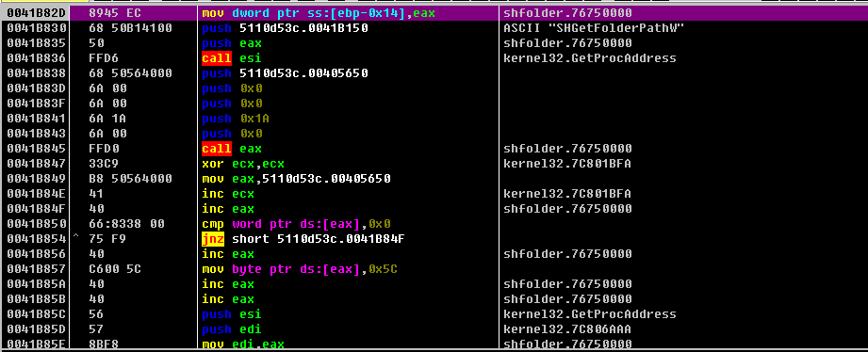Click the call eax instruction
Viewport: 868px width, 352px height.
click(x=232, y=149)
